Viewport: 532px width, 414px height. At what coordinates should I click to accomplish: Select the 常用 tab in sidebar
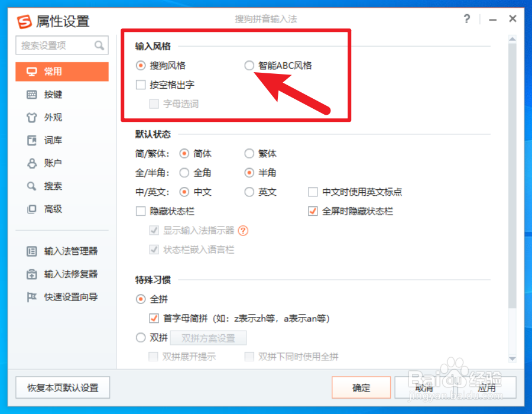pyautogui.click(x=62, y=72)
